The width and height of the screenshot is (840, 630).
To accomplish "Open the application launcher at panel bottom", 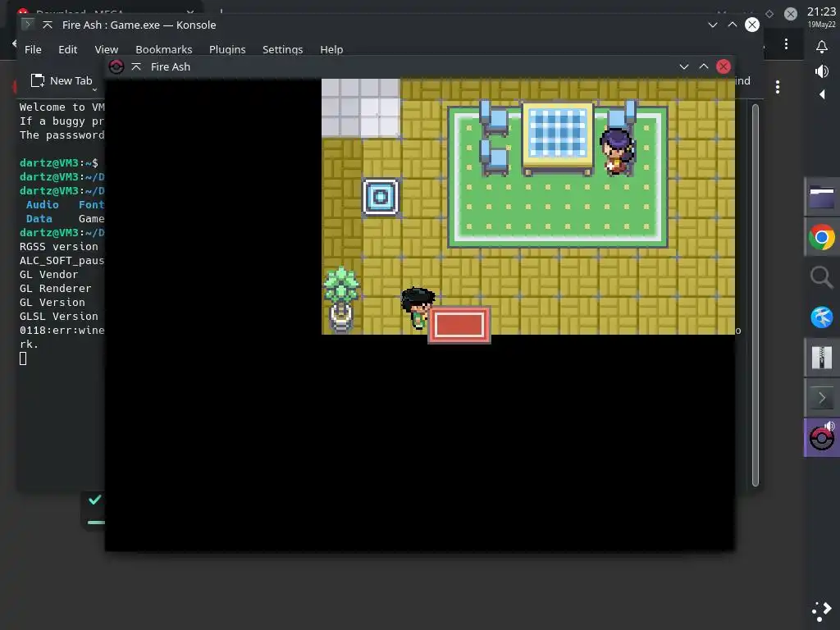I will pyautogui.click(x=822, y=610).
